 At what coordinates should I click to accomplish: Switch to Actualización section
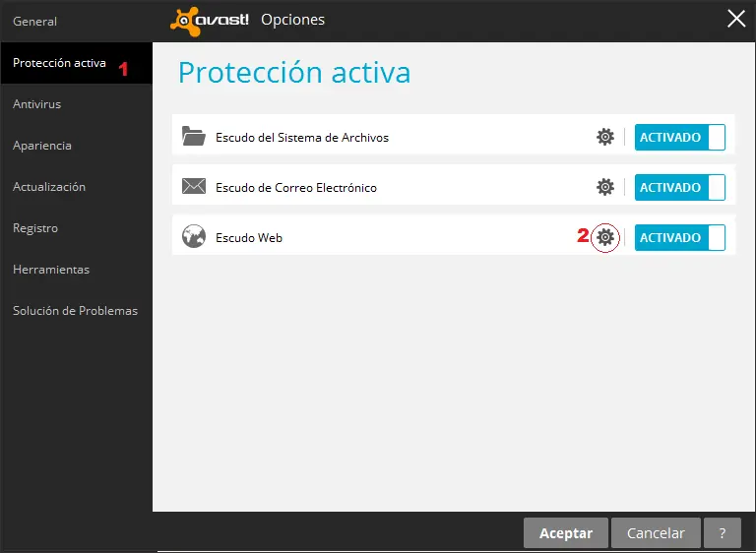(x=76, y=187)
